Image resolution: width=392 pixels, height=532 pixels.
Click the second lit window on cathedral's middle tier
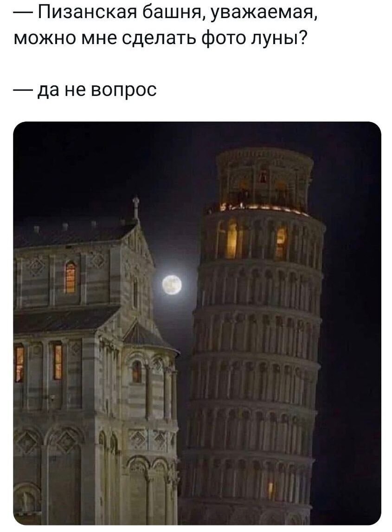(x=58, y=362)
